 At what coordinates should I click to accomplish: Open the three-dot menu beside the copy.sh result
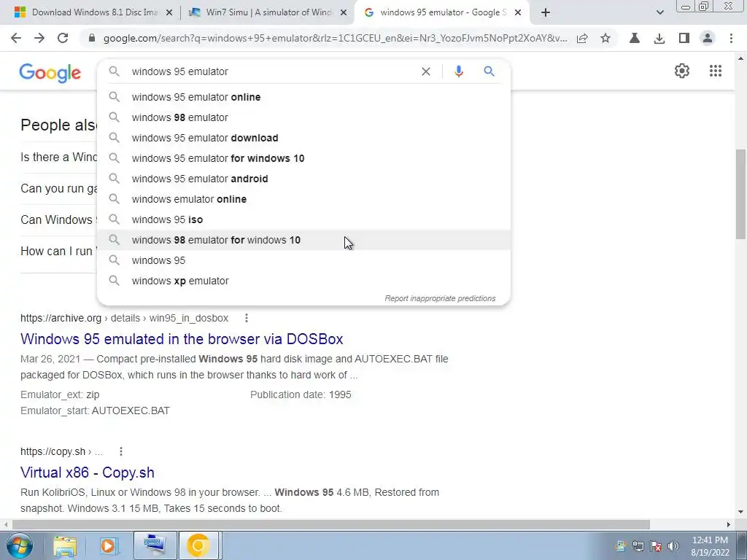pyautogui.click(x=121, y=451)
